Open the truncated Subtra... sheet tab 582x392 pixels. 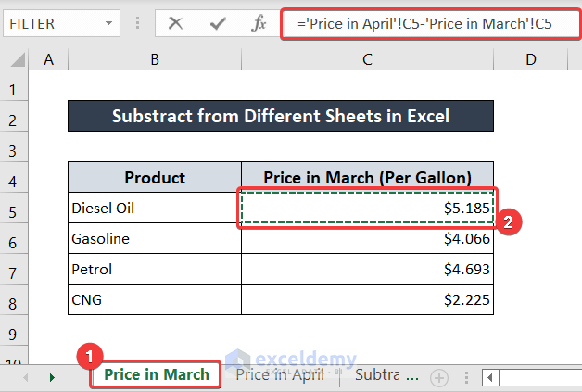pyautogui.click(x=387, y=375)
